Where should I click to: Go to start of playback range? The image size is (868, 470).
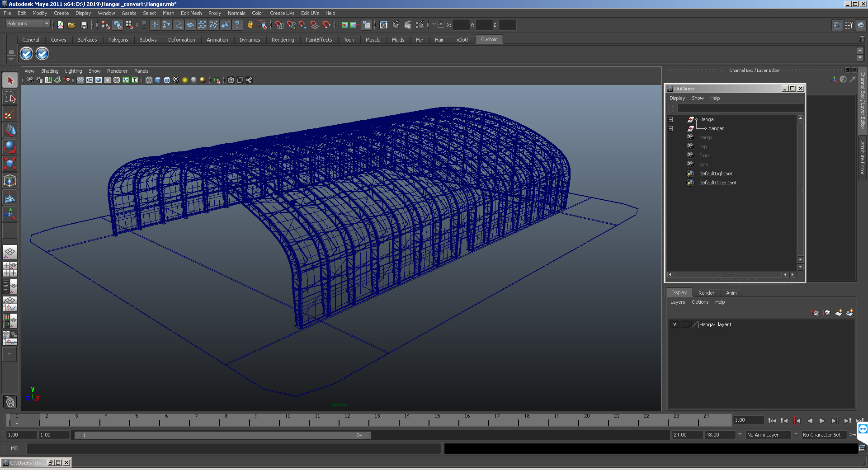coord(772,421)
